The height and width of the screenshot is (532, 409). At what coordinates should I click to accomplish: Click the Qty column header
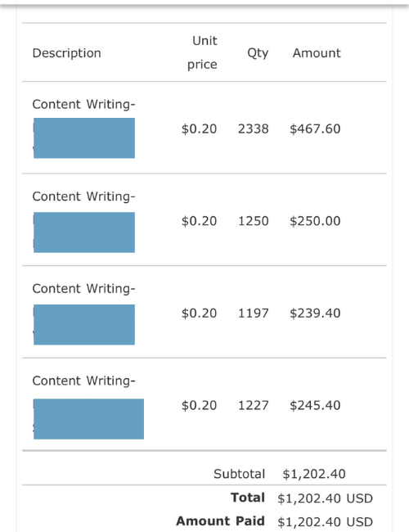pos(258,53)
